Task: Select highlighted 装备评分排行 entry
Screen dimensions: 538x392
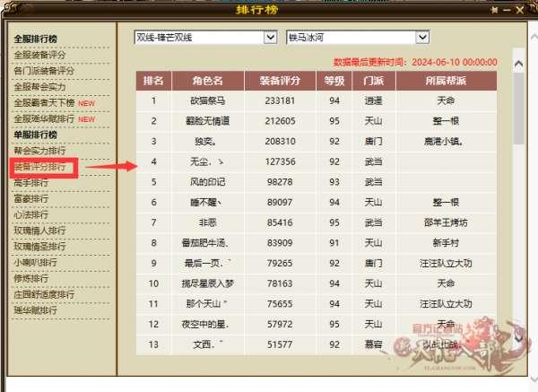Action: point(39,167)
